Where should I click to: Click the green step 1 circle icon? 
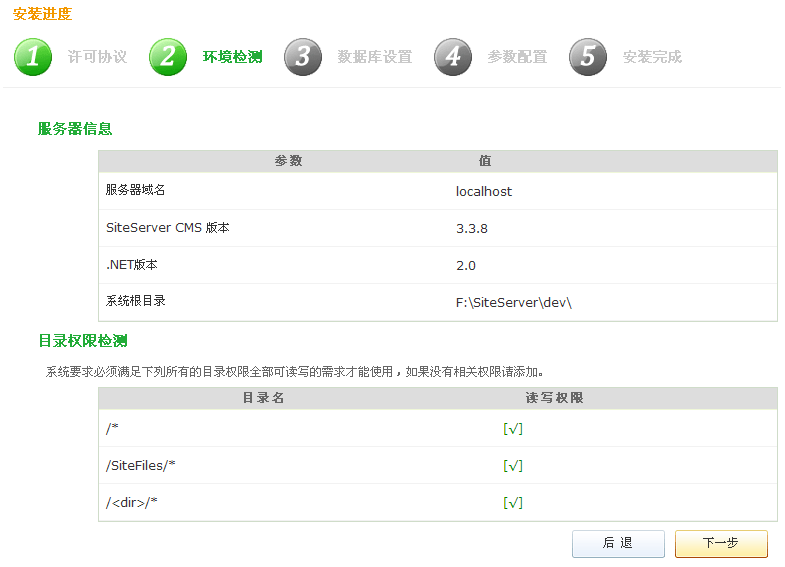tap(33, 57)
